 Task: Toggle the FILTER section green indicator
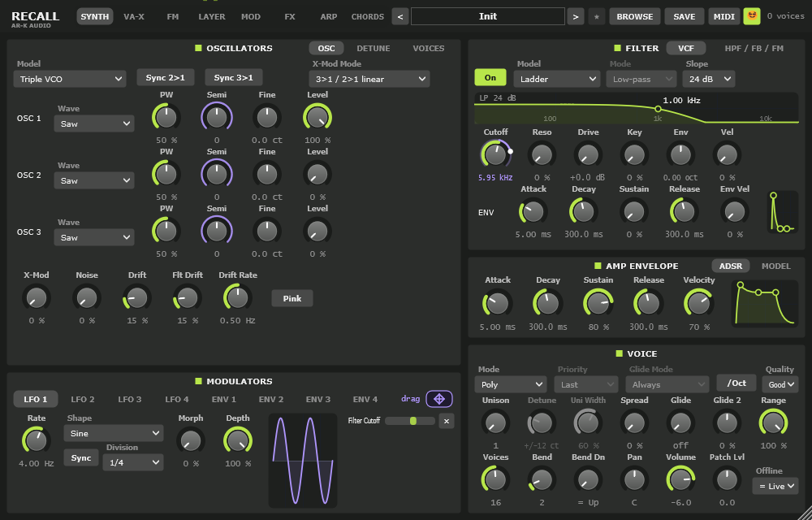pyautogui.click(x=617, y=48)
